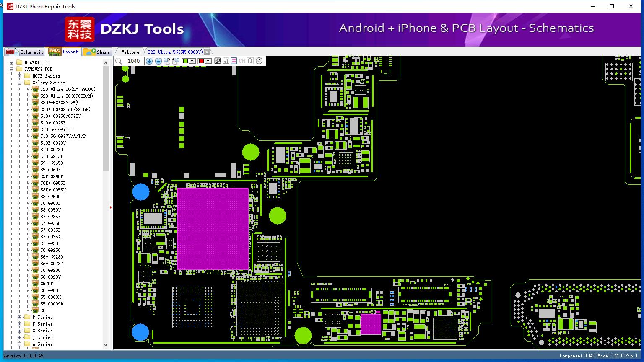Screen dimensions: 644x362
Task: Open the S20+-5G(G986B/G985F) layout
Action: point(65,109)
